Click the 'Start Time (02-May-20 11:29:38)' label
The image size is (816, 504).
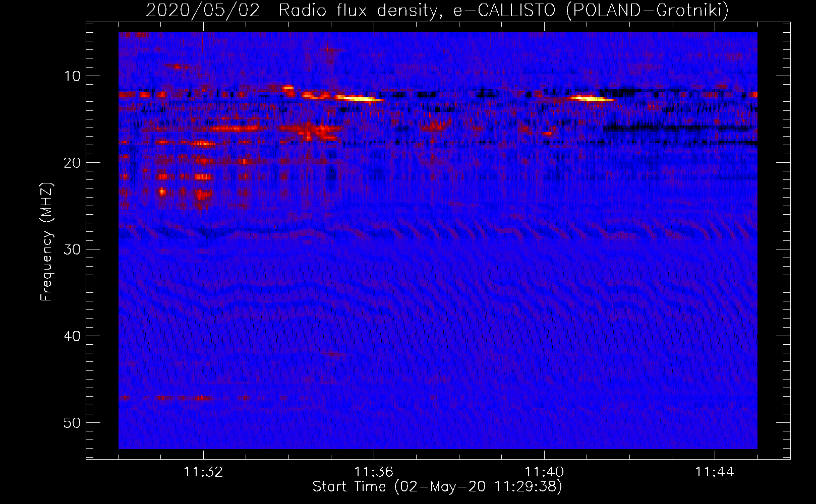[x=437, y=487]
